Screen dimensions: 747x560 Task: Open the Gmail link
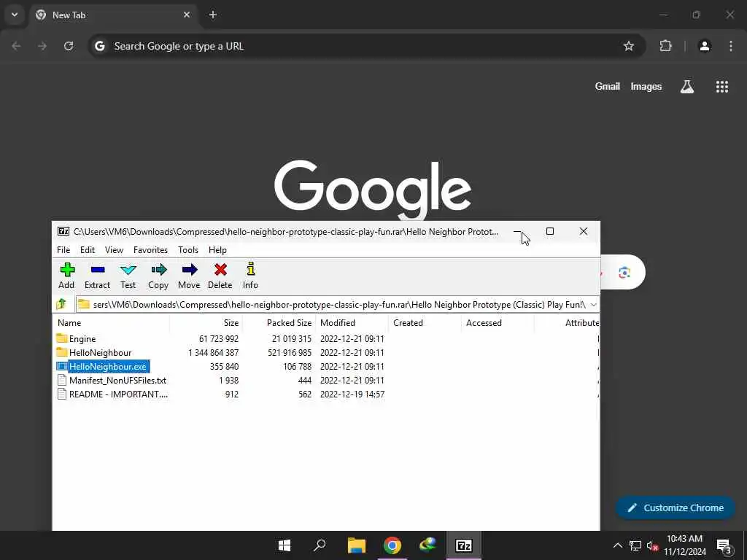pyautogui.click(x=608, y=87)
